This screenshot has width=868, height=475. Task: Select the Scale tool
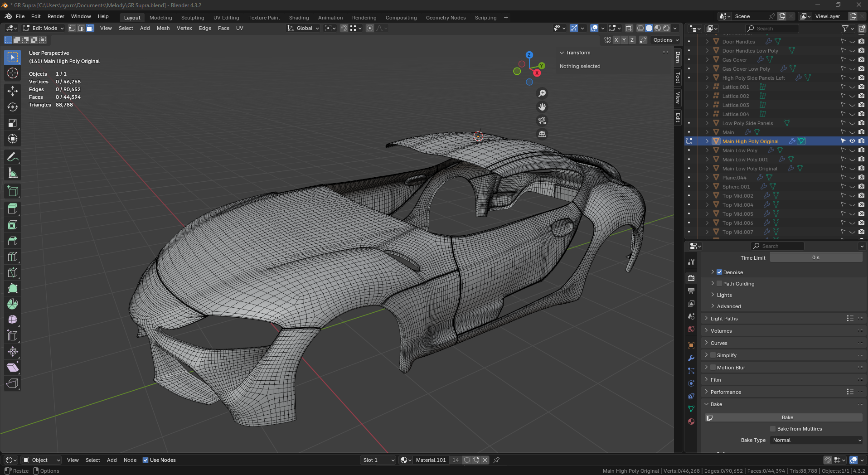tap(13, 123)
